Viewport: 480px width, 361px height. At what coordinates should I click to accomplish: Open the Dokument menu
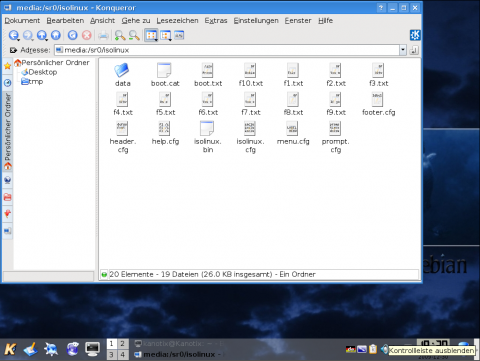22,21
